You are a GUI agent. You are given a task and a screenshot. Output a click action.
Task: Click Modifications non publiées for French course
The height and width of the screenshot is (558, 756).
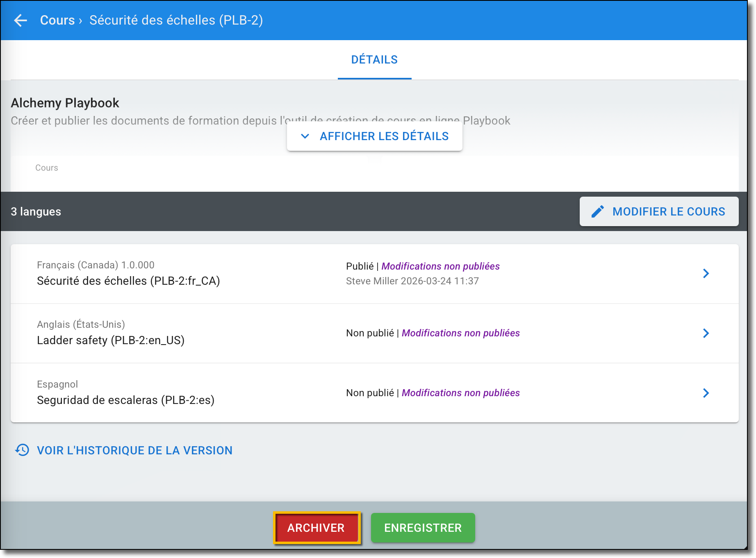pyautogui.click(x=440, y=266)
